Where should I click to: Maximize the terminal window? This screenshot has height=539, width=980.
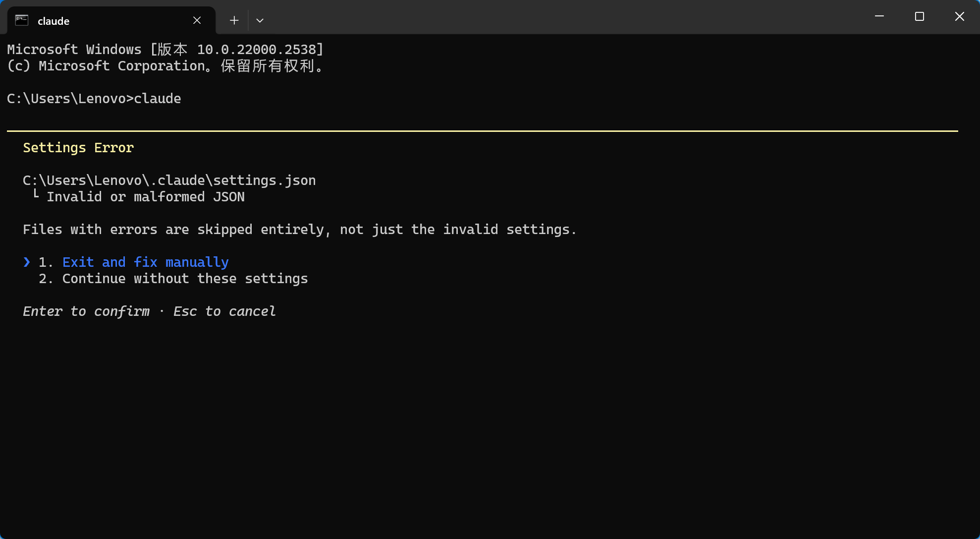click(920, 16)
